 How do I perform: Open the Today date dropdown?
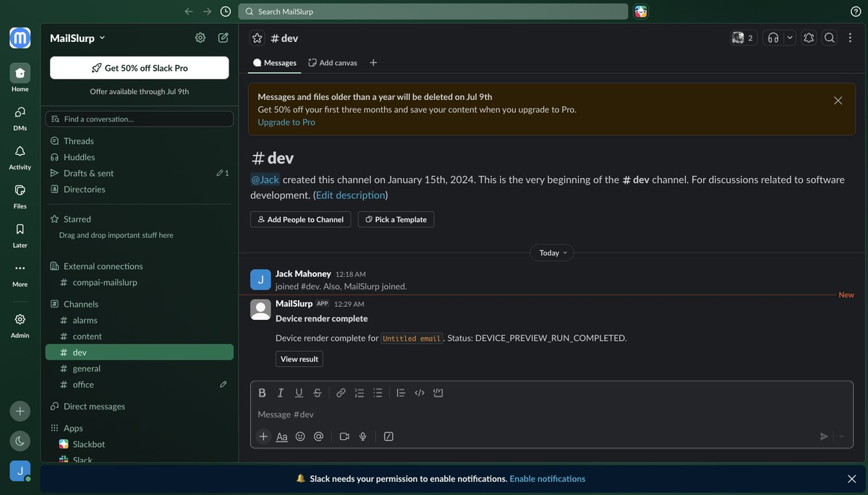(x=553, y=253)
